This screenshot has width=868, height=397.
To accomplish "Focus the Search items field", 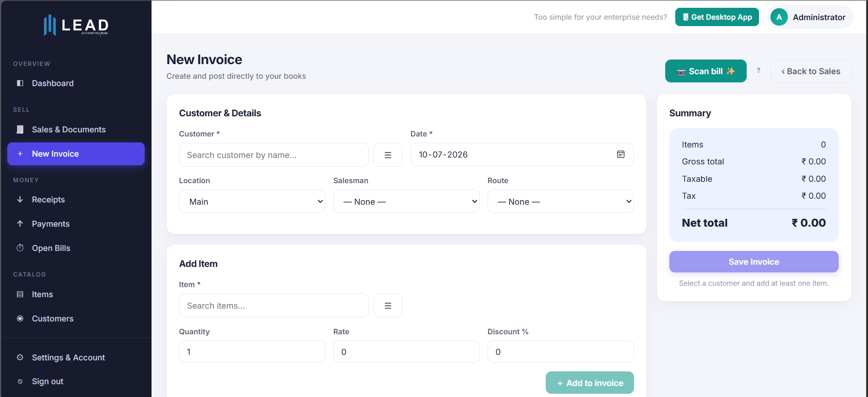I will click(274, 305).
